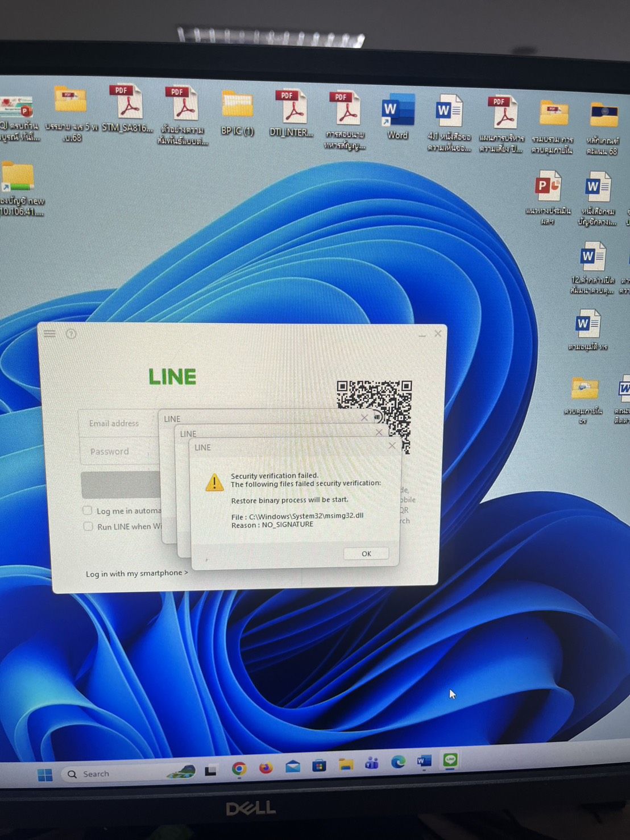
Task: Open Task View from the taskbar
Action: pos(211,771)
